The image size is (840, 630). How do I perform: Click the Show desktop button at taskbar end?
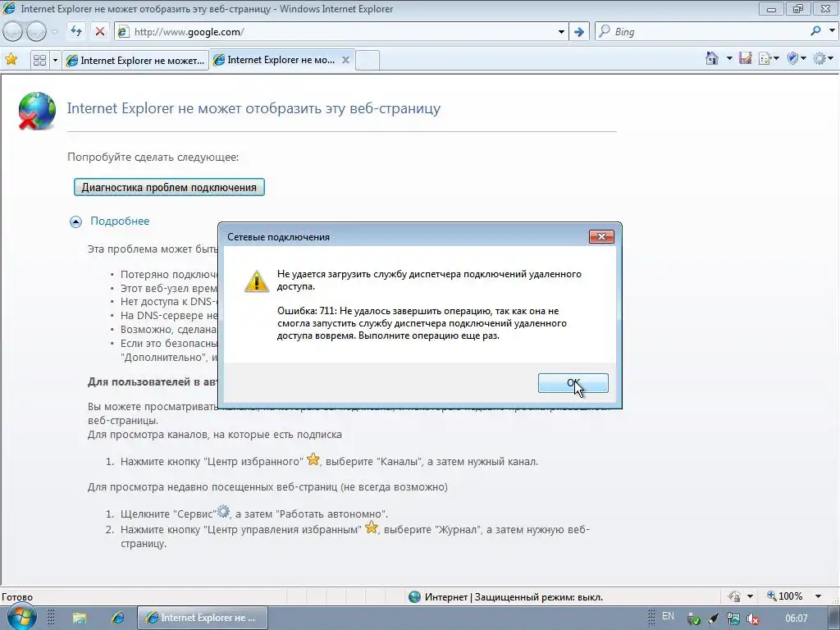coord(836,619)
